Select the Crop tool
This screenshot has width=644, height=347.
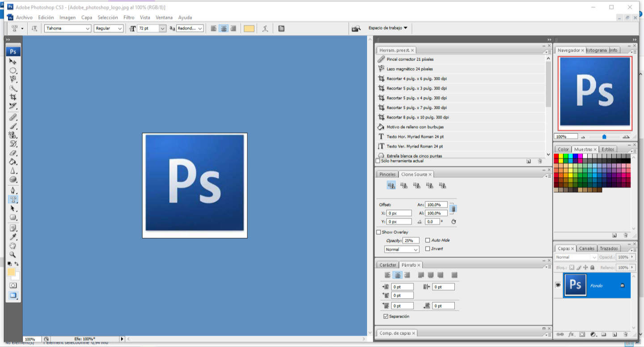click(x=13, y=97)
